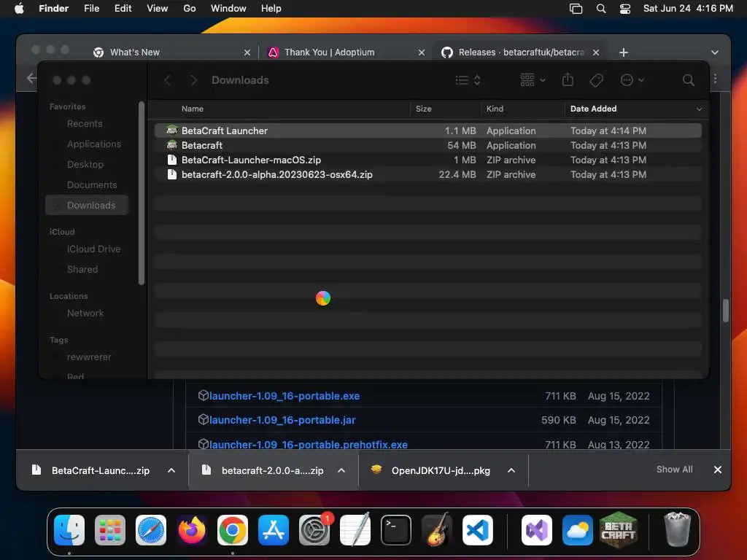Go forward in the Finder window

tap(193, 80)
